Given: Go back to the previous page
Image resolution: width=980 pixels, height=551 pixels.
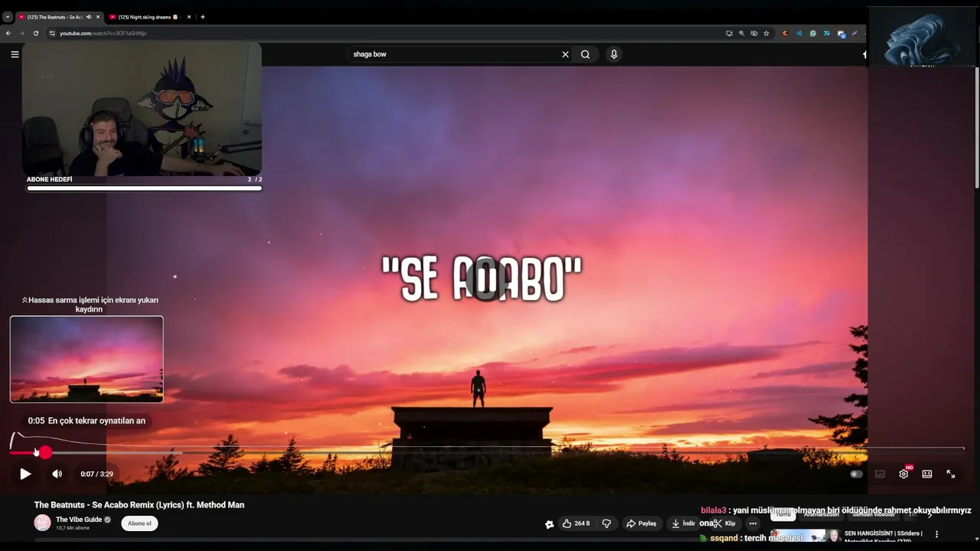Looking at the screenshot, I should [8, 33].
